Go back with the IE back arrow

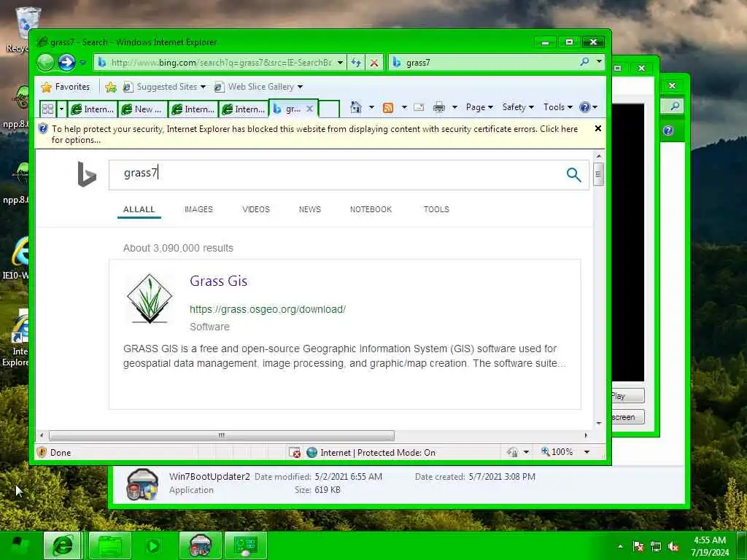point(46,63)
